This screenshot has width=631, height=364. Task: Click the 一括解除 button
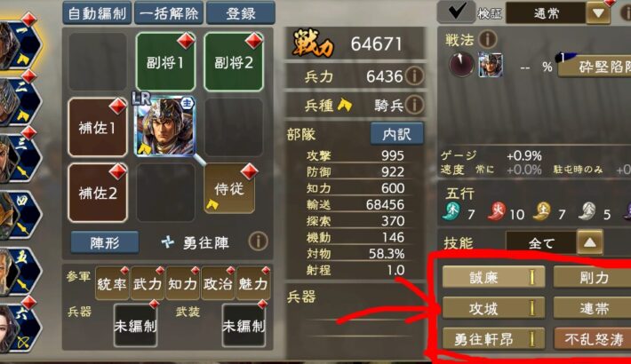(x=169, y=12)
